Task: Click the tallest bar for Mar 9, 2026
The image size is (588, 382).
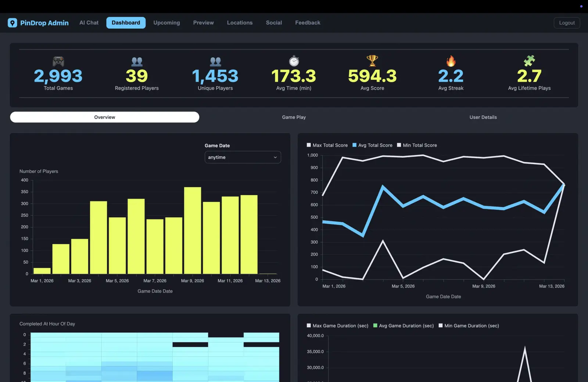Action: click(193, 231)
